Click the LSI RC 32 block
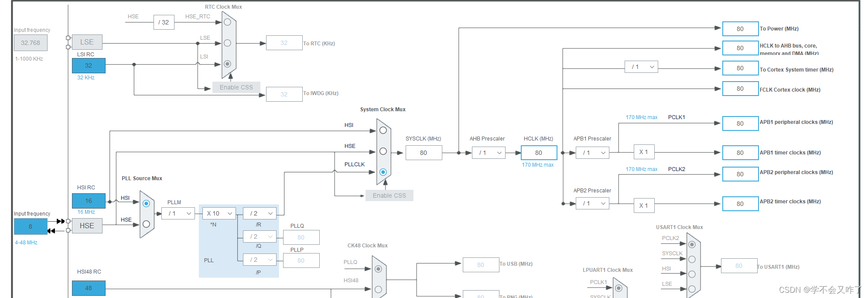Viewport: 868px width, 298px height. point(89,65)
